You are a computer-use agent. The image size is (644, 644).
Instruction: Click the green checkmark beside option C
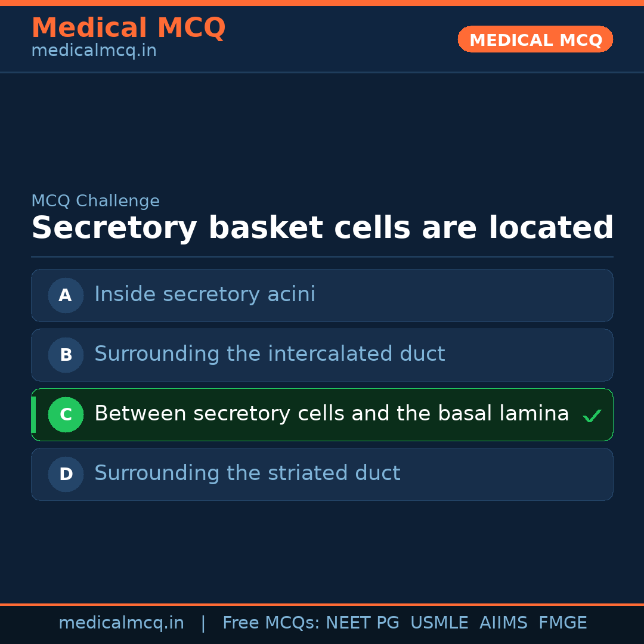click(x=592, y=416)
